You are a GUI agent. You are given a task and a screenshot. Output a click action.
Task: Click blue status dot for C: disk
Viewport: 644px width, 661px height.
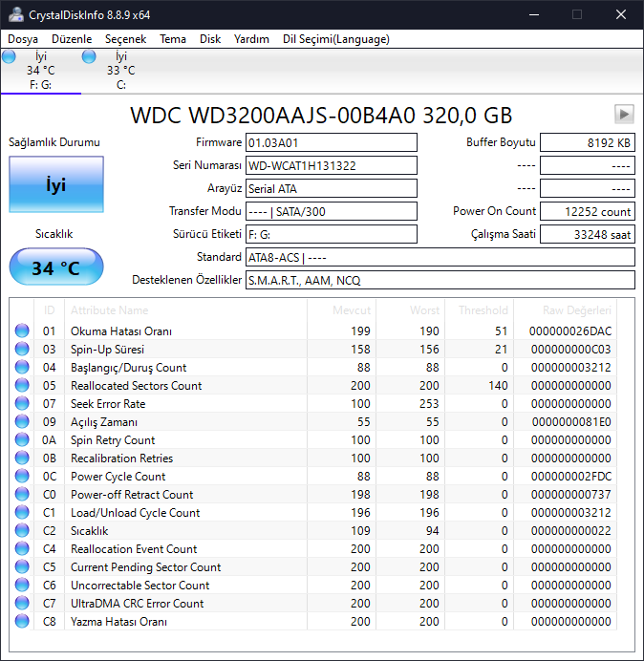coord(89,56)
